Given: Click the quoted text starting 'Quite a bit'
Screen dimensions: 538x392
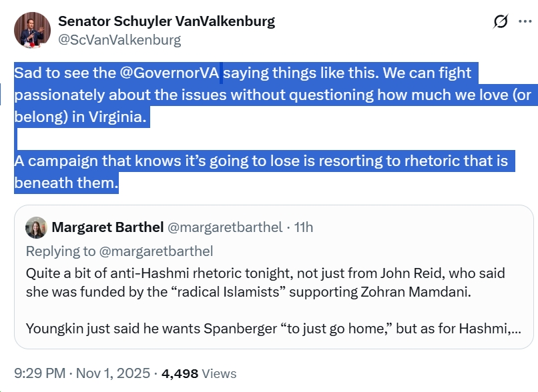Looking at the screenshot, I should pos(265,273).
